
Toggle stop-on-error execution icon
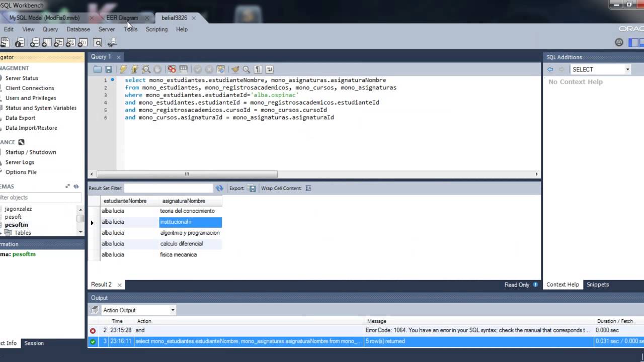point(172,69)
